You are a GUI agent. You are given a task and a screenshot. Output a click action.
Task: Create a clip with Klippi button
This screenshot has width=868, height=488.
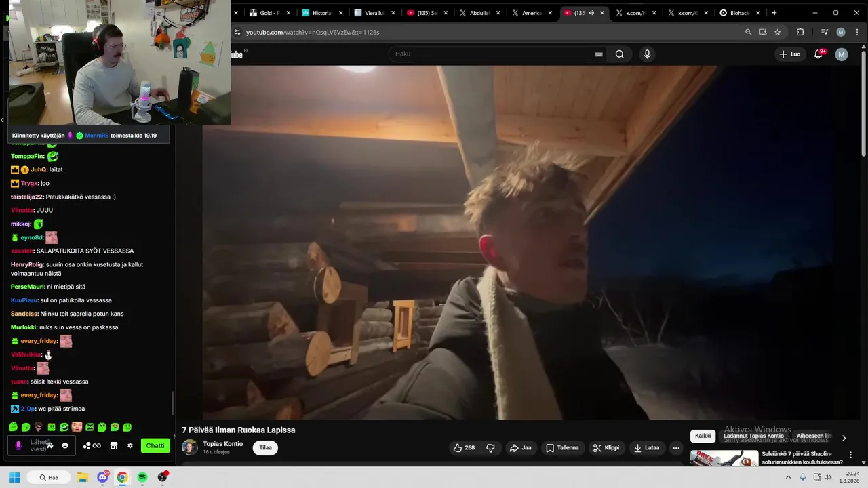click(606, 447)
